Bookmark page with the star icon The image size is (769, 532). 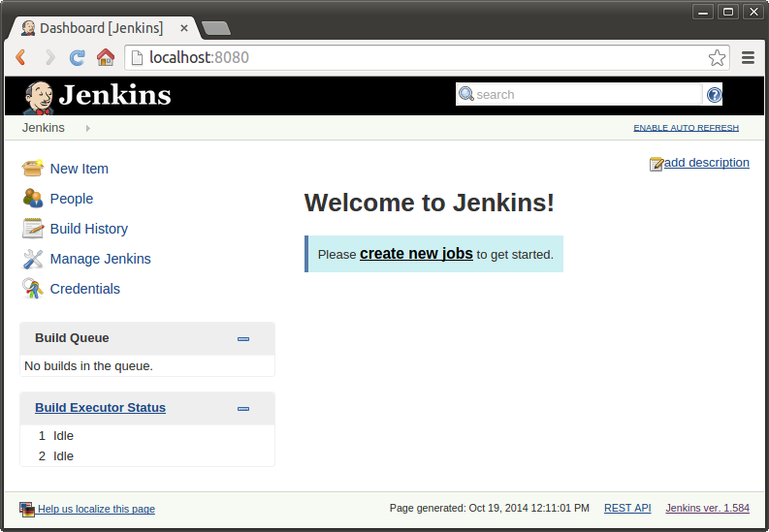(717, 58)
